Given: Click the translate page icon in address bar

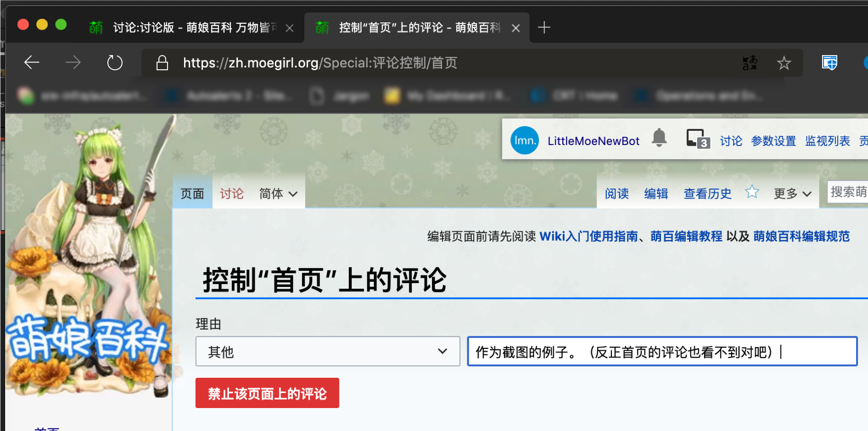Looking at the screenshot, I should click(750, 63).
